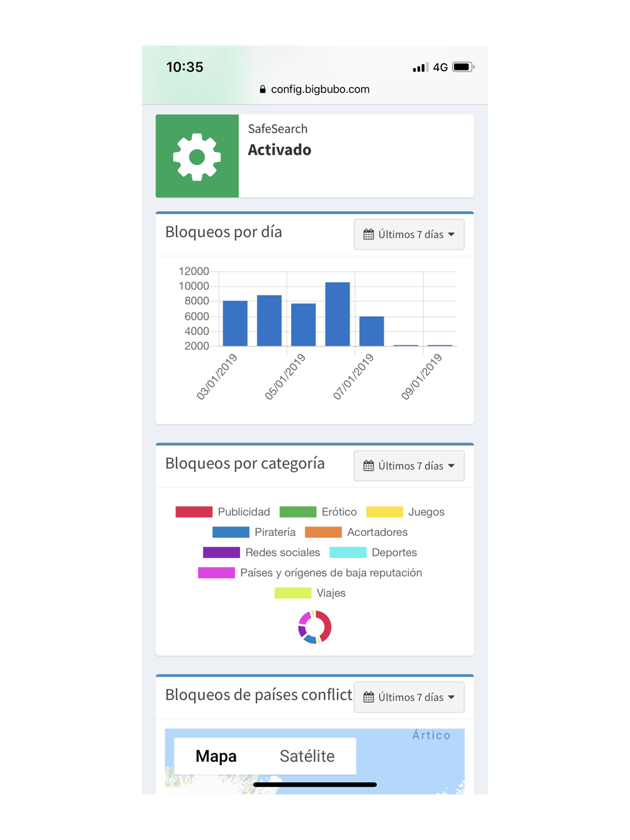Click calendar icon in Bloqueos por día dropdown
Image resolution: width=630 pixels, height=840 pixels.
[369, 234]
